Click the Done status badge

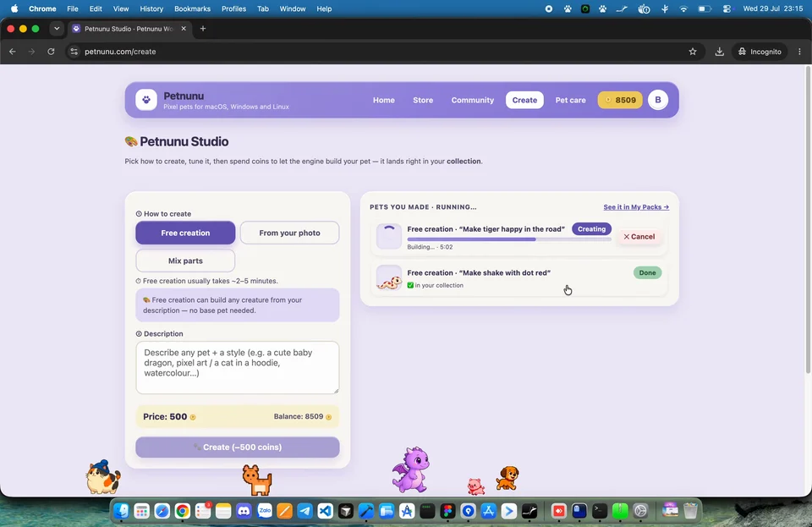click(647, 273)
